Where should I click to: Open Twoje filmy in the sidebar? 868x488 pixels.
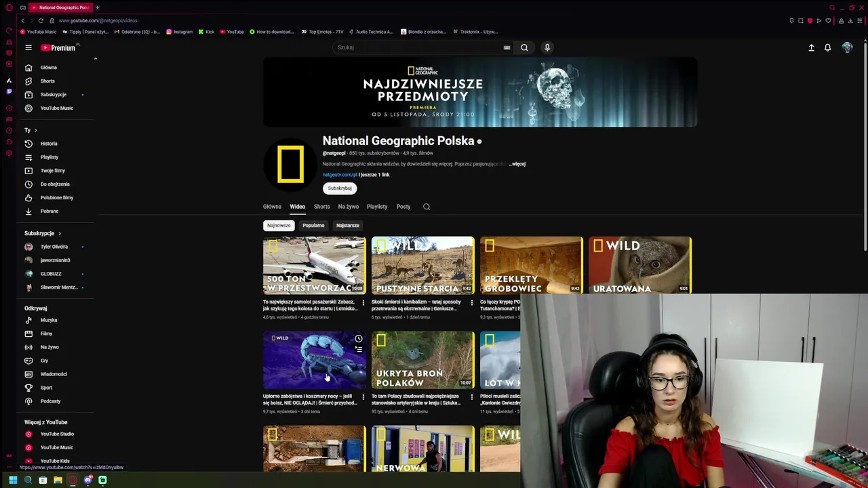52,171
